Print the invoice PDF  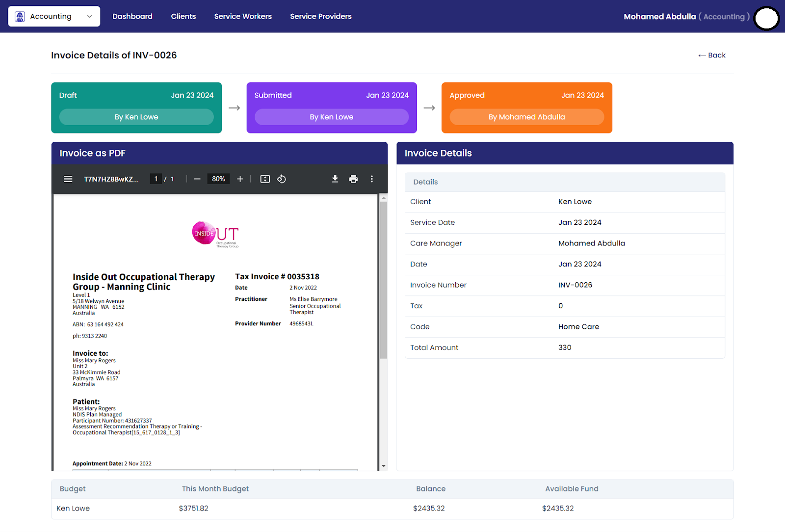tap(353, 179)
